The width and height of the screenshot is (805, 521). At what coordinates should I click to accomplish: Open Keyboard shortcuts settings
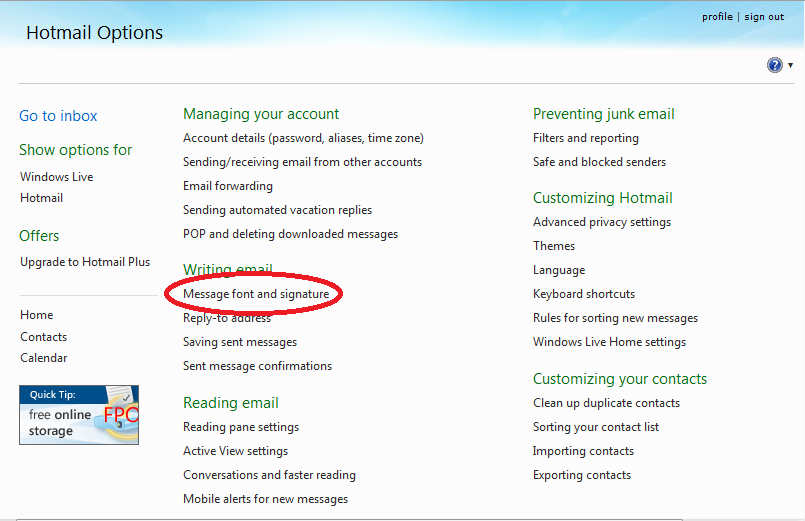[x=584, y=294]
